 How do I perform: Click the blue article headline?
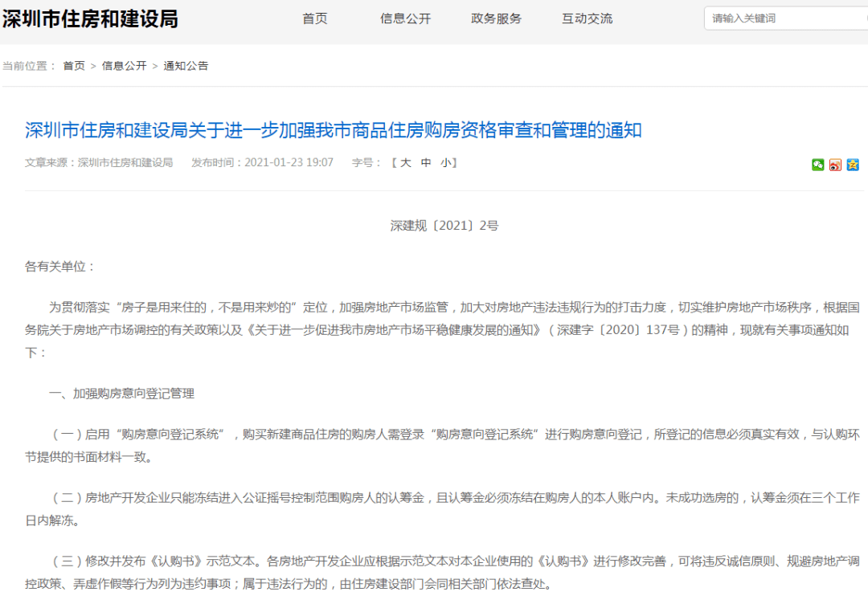click(334, 130)
